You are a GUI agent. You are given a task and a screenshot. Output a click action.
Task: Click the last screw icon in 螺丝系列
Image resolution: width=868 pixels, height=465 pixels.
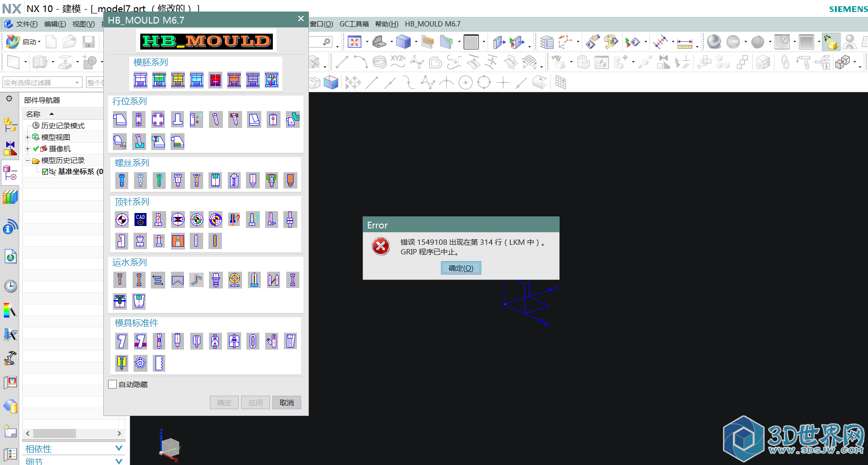(290, 180)
